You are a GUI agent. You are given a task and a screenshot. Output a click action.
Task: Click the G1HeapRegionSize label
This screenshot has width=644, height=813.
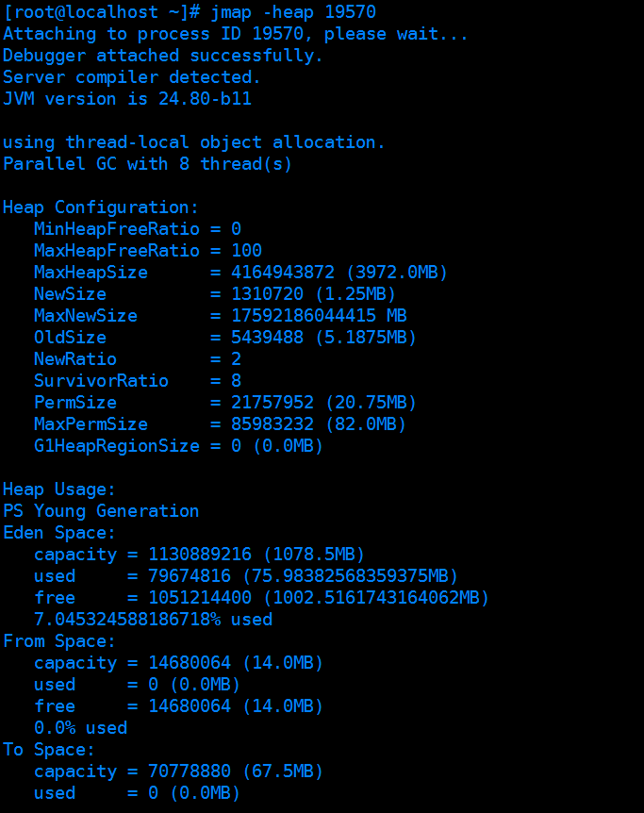tap(117, 446)
